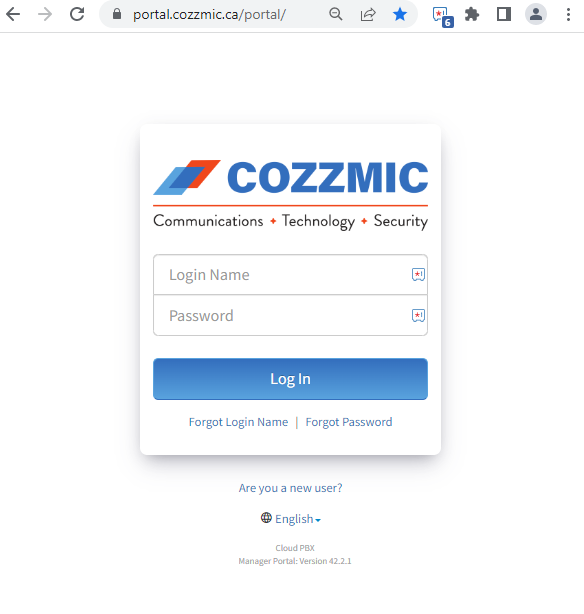
Task: Click the browser back arrow
Action: pos(13,14)
